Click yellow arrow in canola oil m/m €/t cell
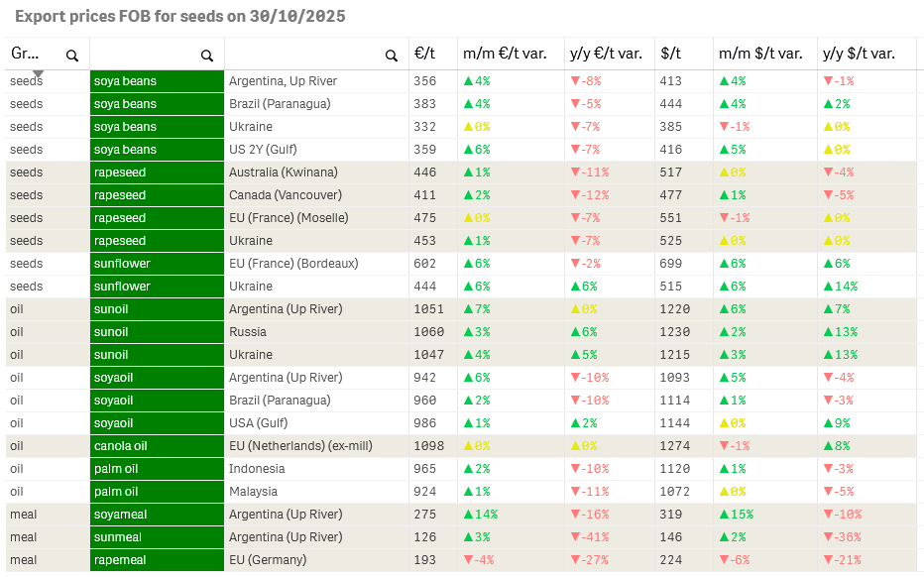This screenshot has height=577, width=924. coord(469,446)
